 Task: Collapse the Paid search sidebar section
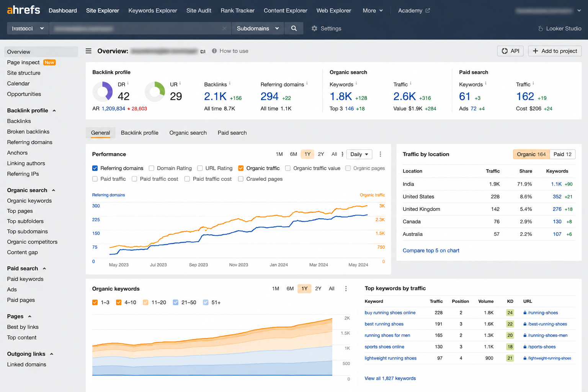pyautogui.click(x=44, y=269)
